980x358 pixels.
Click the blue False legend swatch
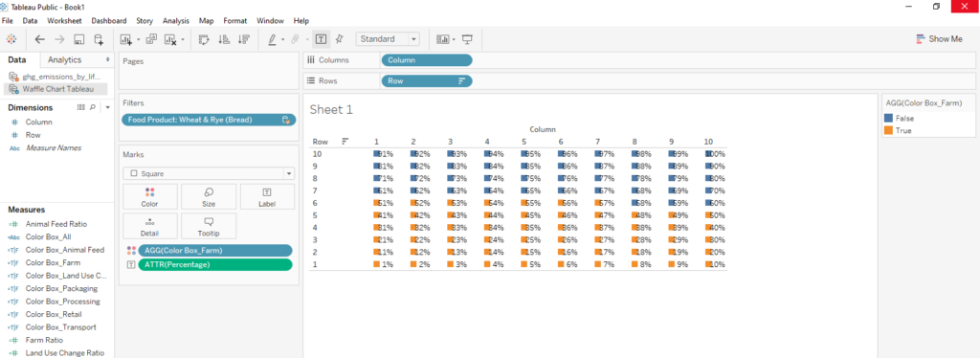(888, 118)
